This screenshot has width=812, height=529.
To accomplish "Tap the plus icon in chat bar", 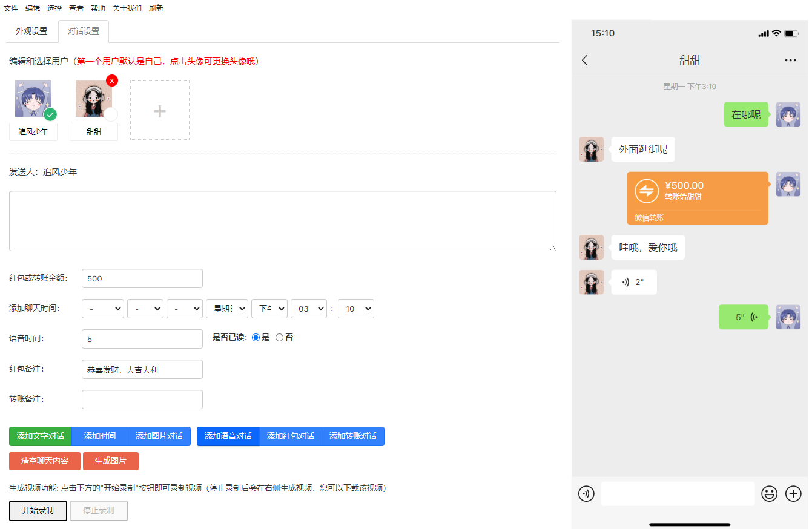I will tap(793, 494).
